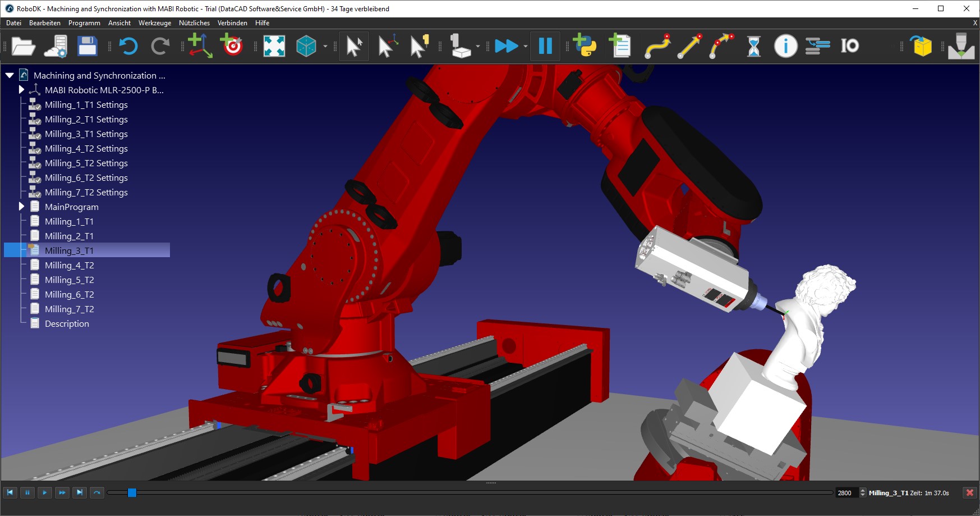This screenshot has height=516, width=980.
Task: Add a new Python program
Action: point(585,46)
